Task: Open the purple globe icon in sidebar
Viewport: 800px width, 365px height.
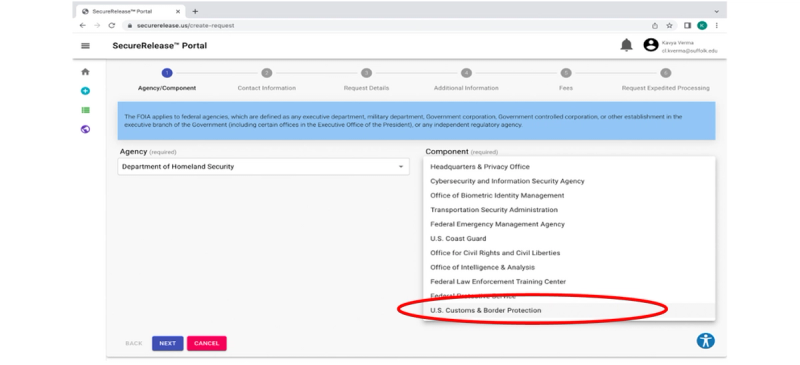Action: pyautogui.click(x=85, y=129)
